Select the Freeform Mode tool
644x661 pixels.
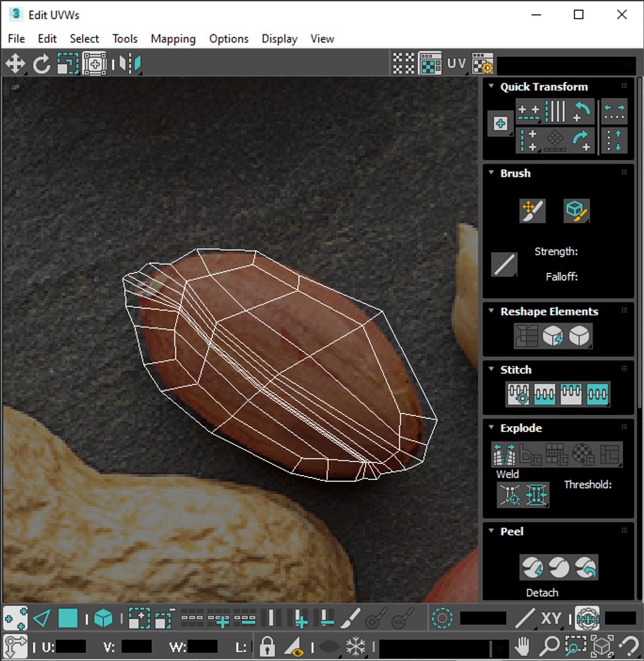(95, 64)
